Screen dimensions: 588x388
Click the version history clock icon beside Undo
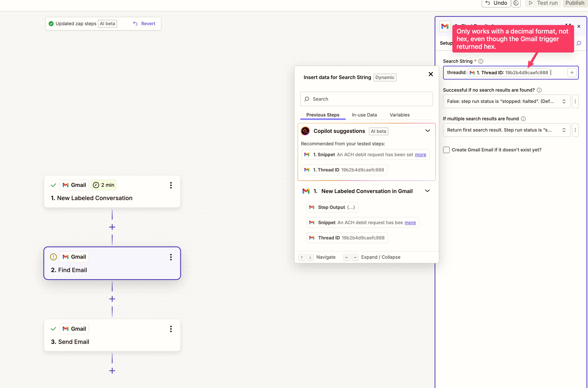coord(516,3)
